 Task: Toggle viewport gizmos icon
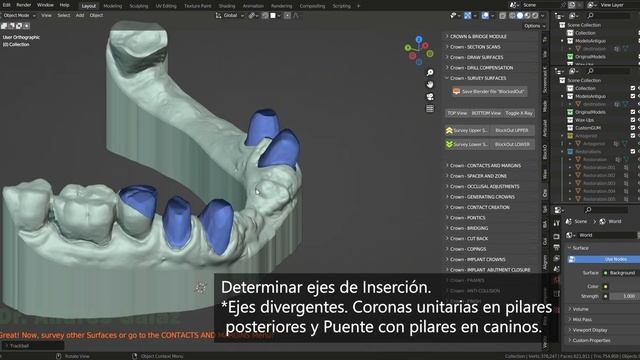(x=467, y=16)
